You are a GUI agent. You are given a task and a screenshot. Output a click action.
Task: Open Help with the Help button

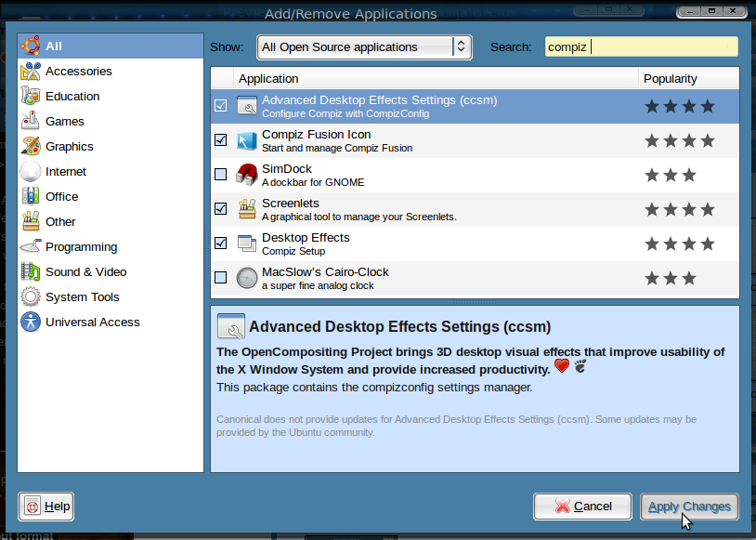(x=46, y=507)
